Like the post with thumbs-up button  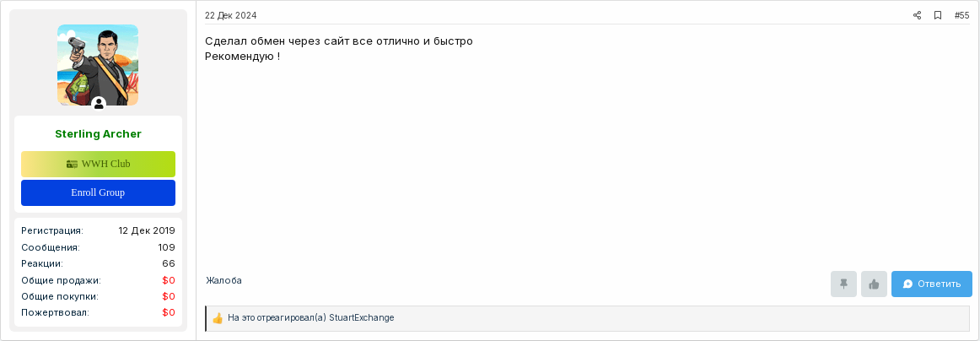(x=874, y=284)
